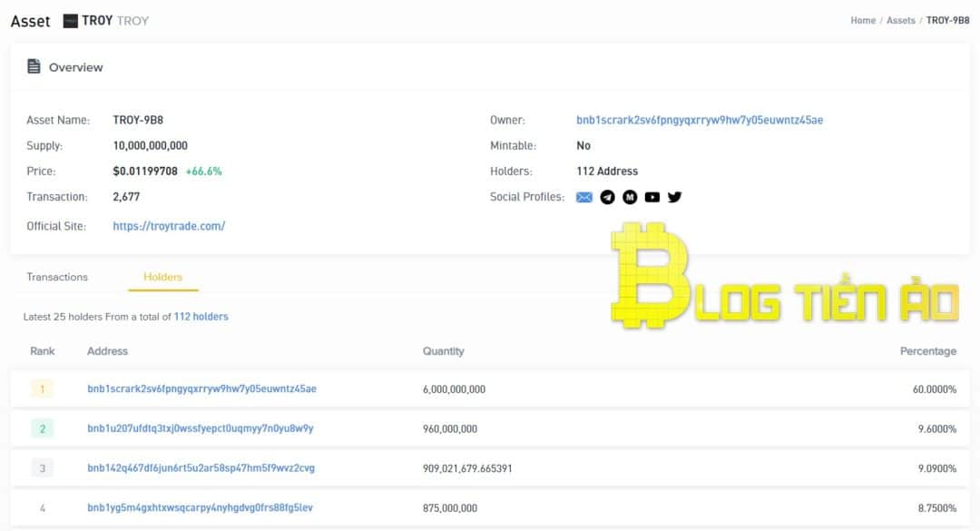The image size is (980, 531).
Task: Navigate to Assets in the breadcrumb
Action: click(x=900, y=20)
